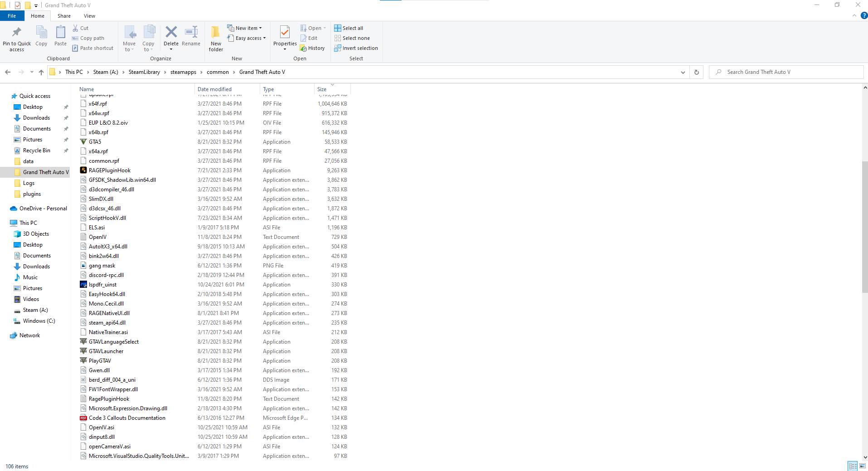
Task: Select the gang mask PNG file icon
Action: tap(83, 266)
